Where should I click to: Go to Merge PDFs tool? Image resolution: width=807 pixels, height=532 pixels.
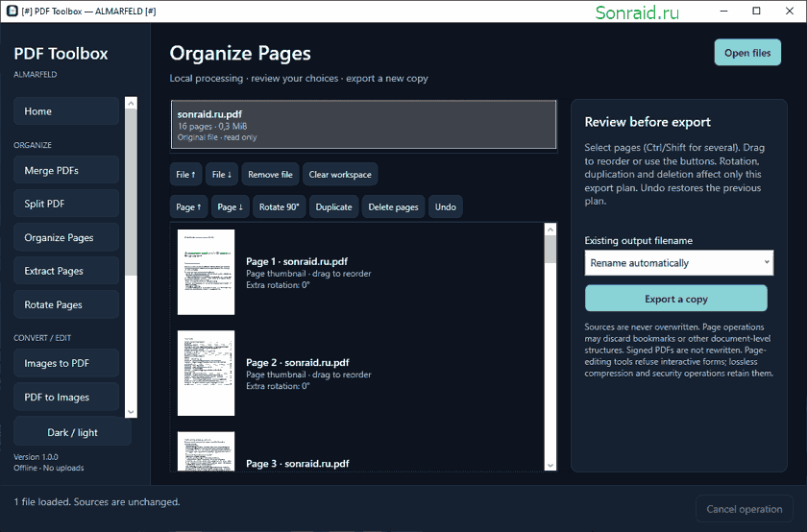[66, 170]
